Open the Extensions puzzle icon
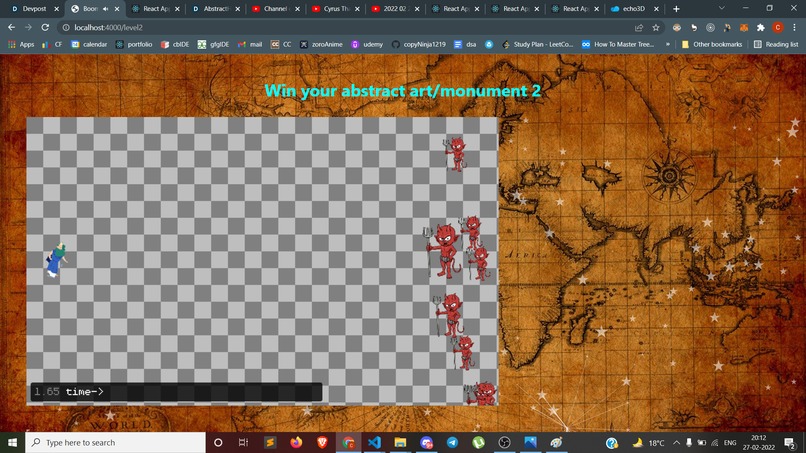This screenshot has height=453, width=806. pyautogui.click(x=761, y=27)
